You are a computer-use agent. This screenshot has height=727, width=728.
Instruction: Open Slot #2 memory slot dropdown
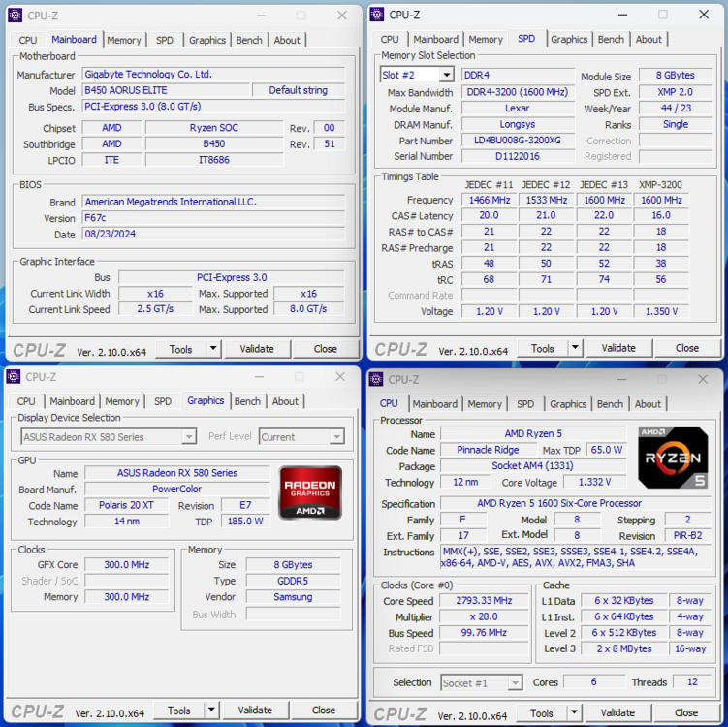tap(446, 75)
